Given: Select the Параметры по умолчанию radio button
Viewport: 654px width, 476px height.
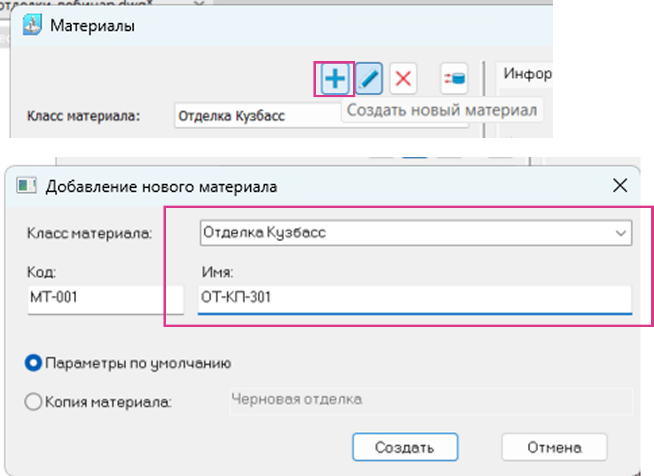Looking at the screenshot, I should click(33, 363).
